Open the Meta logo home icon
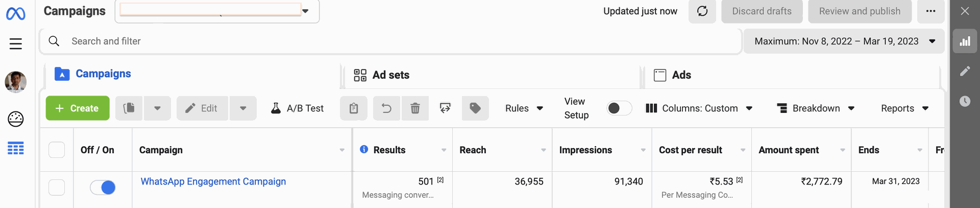980x208 pixels. [16, 13]
